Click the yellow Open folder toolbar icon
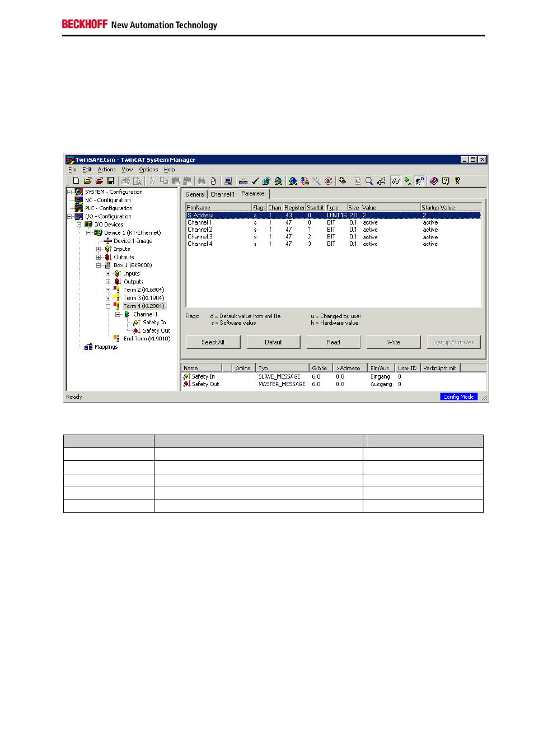534x756 pixels. 87,181
